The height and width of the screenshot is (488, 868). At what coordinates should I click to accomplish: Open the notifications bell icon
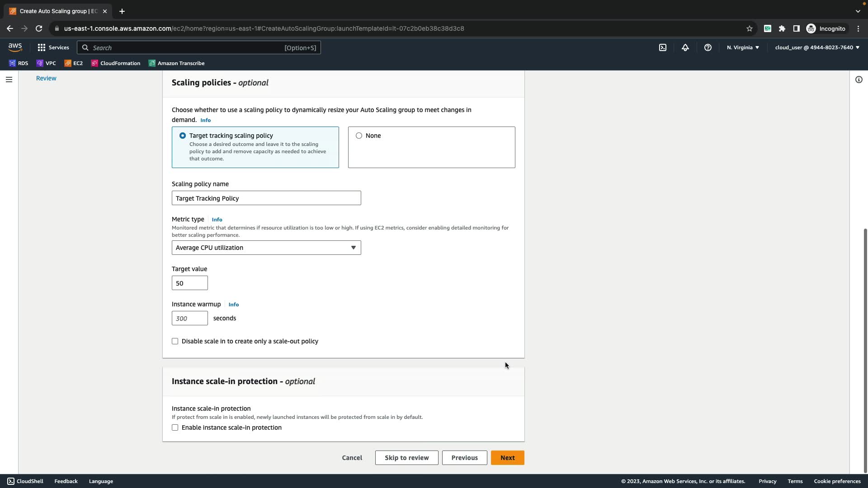click(685, 47)
